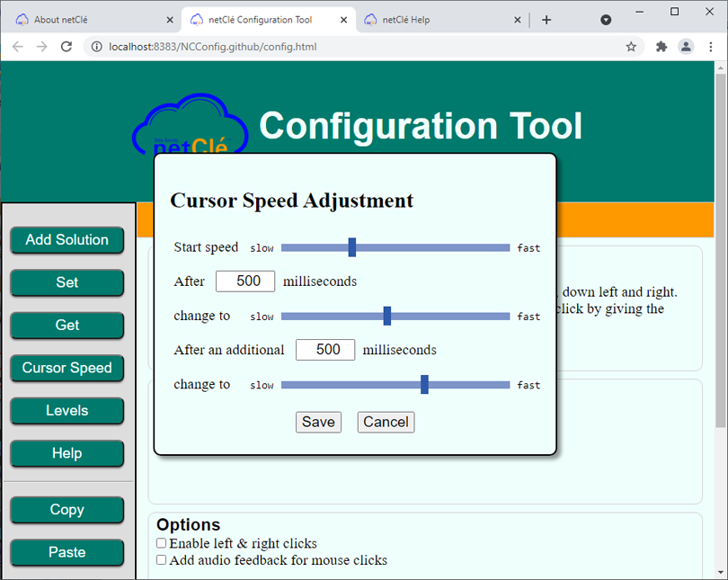Click the netClé cloud logo
The height and width of the screenshot is (580, 728).
[x=190, y=123]
